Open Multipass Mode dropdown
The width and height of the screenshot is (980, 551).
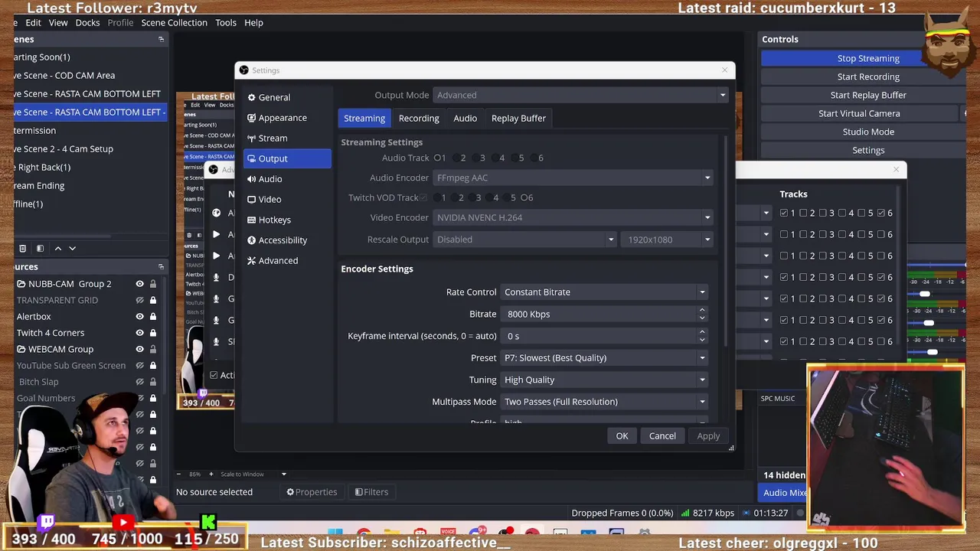click(603, 402)
